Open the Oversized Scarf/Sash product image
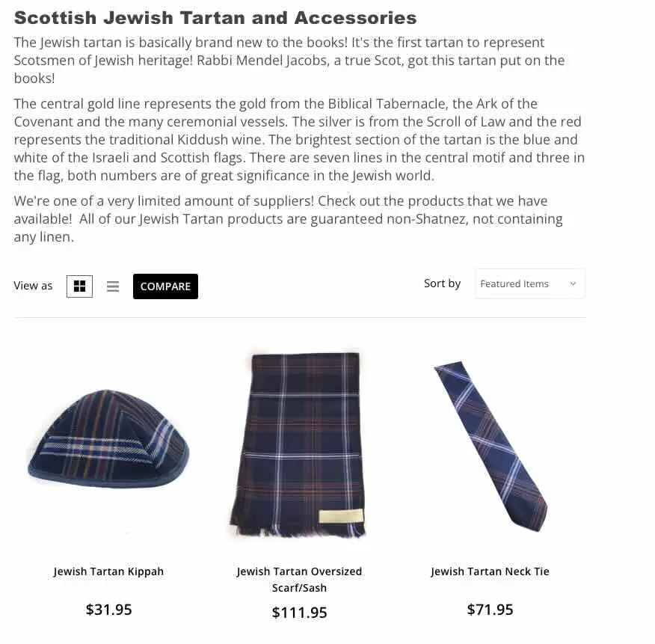The width and height of the screenshot is (655, 644). 298,445
